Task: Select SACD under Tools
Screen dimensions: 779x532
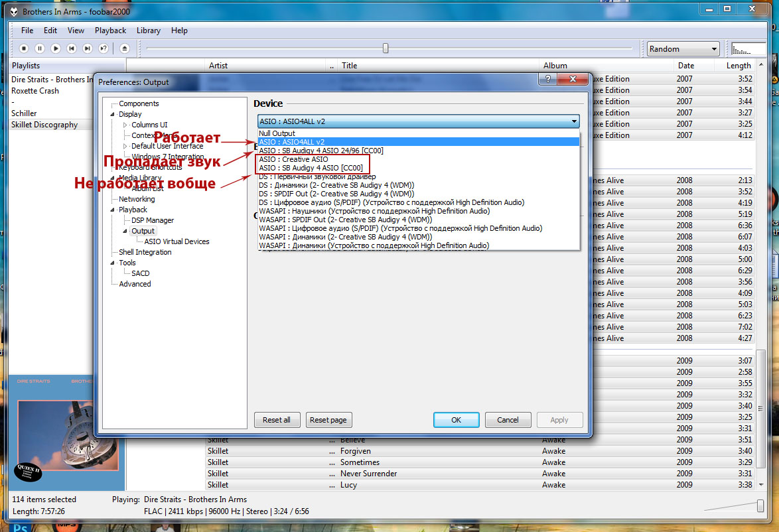Action: pyautogui.click(x=140, y=273)
